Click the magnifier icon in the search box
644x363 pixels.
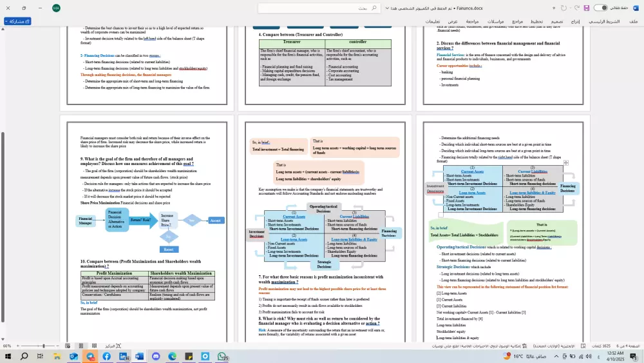374,8
